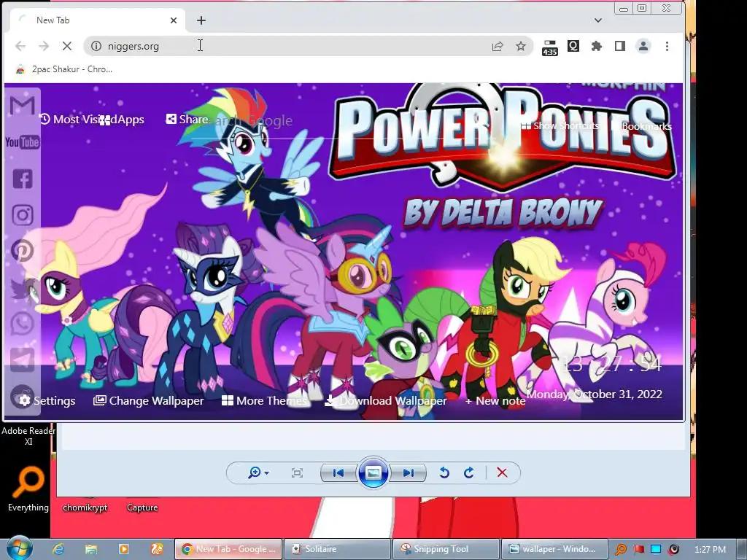Click Change Wallpaper
The height and width of the screenshot is (560, 747).
tap(149, 400)
